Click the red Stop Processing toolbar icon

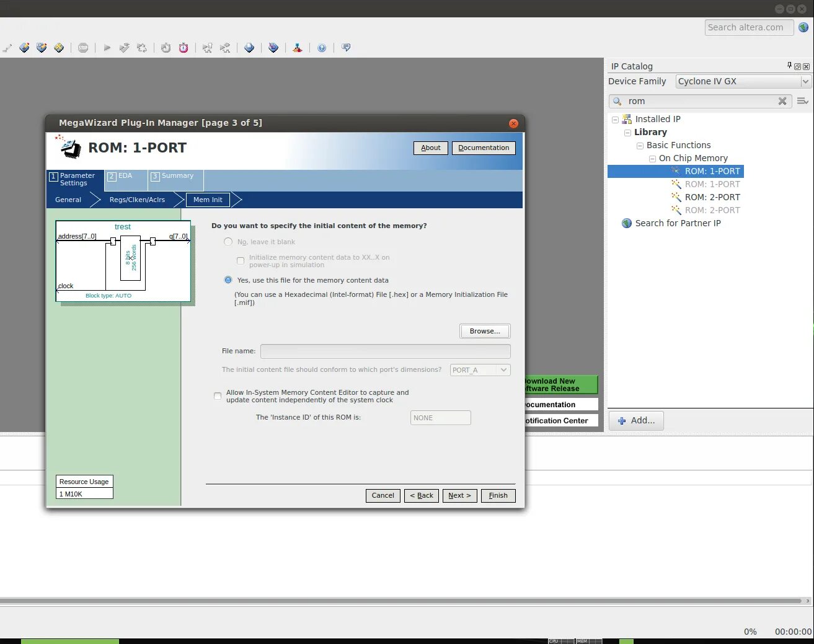(83, 48)
